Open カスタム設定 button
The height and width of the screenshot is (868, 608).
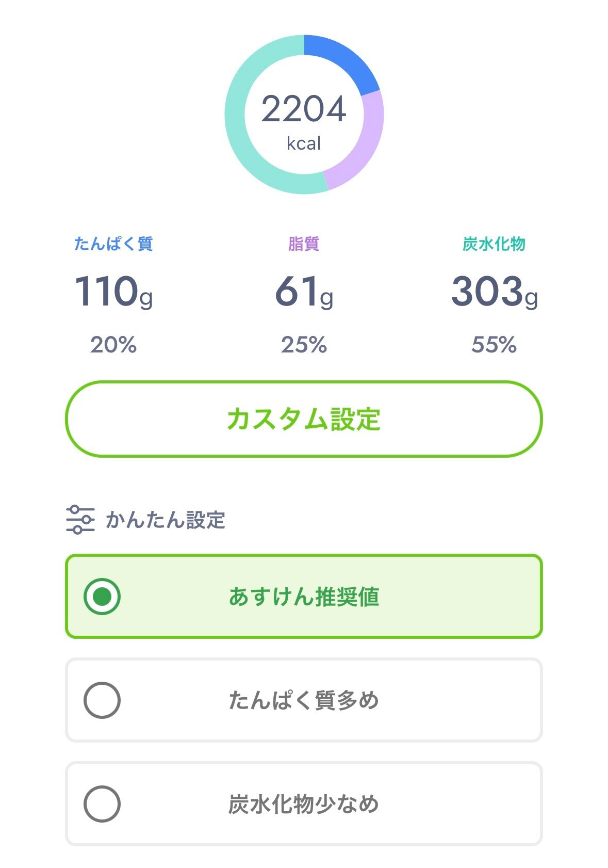(304, 419)
